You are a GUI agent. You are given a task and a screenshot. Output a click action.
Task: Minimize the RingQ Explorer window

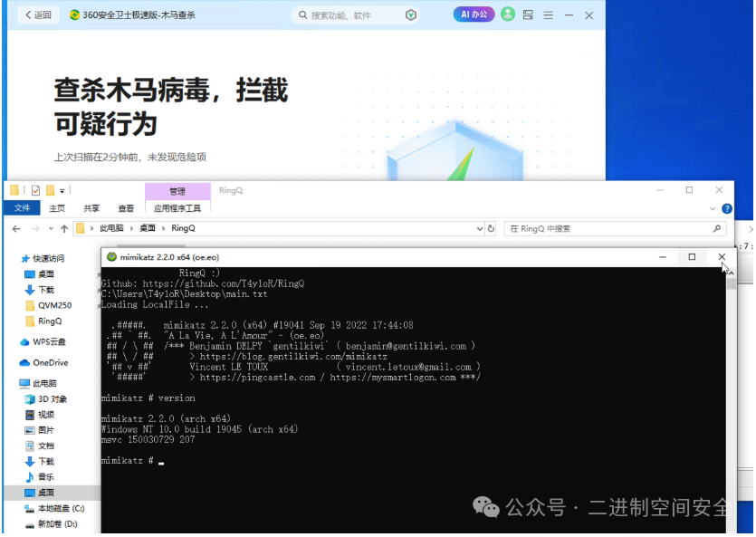[660, 190]
